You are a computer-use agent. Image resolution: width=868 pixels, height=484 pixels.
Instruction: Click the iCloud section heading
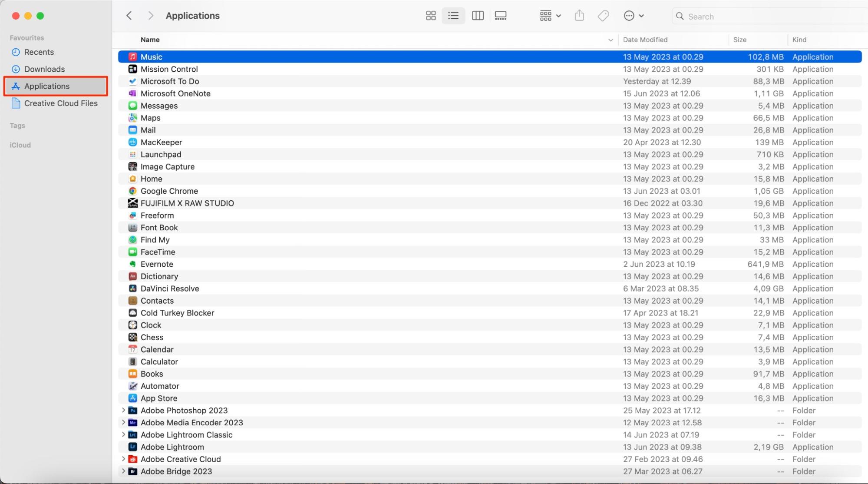click(x=20, y=145)
